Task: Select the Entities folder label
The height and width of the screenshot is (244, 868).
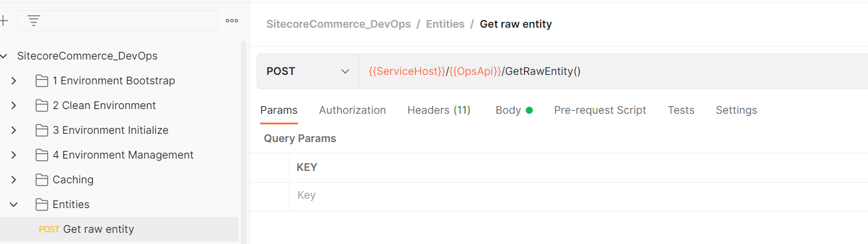Action: 71,205
